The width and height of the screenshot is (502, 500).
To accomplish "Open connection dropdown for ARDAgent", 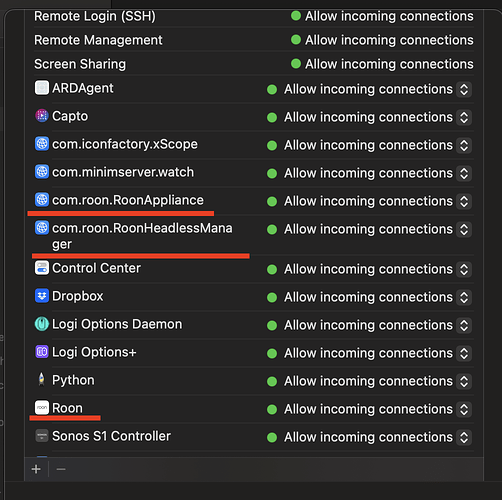I will 464,89.
